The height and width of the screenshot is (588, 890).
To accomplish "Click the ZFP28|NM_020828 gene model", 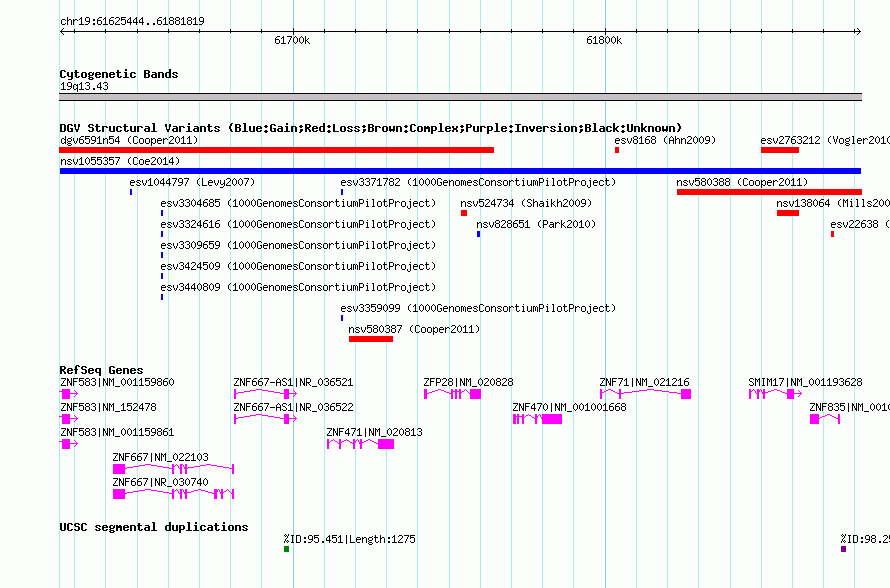I will pyautogui.click(x=452, y=394).
